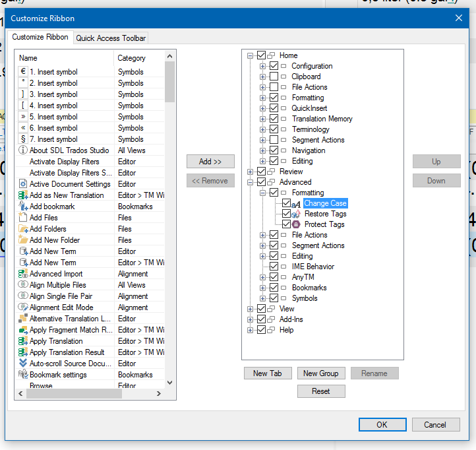This screenshot has height=450, width=476.
Task: Click the vertical scrollbar thumb of command list
Action: pyautogui.click(x=169, y=82)
